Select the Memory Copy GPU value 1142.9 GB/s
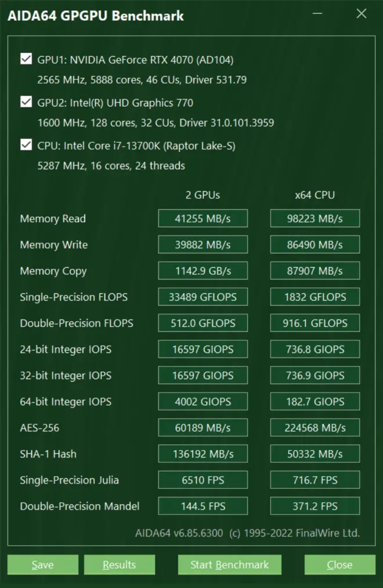Image resolution: width=383 pixels, height=588 pixels. (203, 271)
